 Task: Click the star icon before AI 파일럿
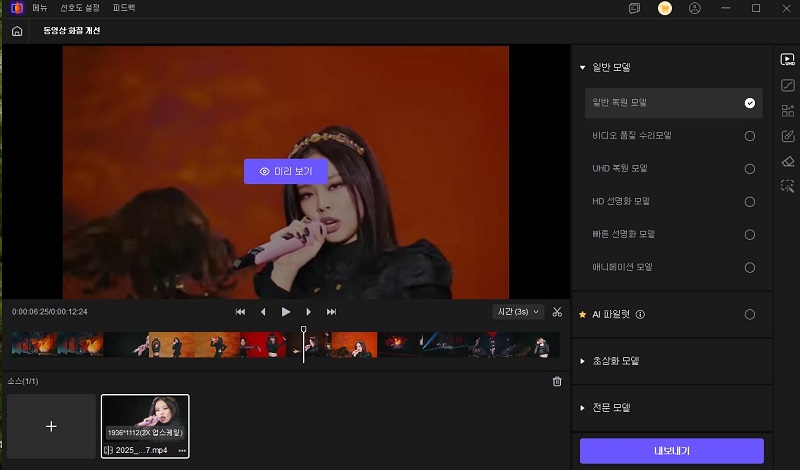[x=583, y=314]
